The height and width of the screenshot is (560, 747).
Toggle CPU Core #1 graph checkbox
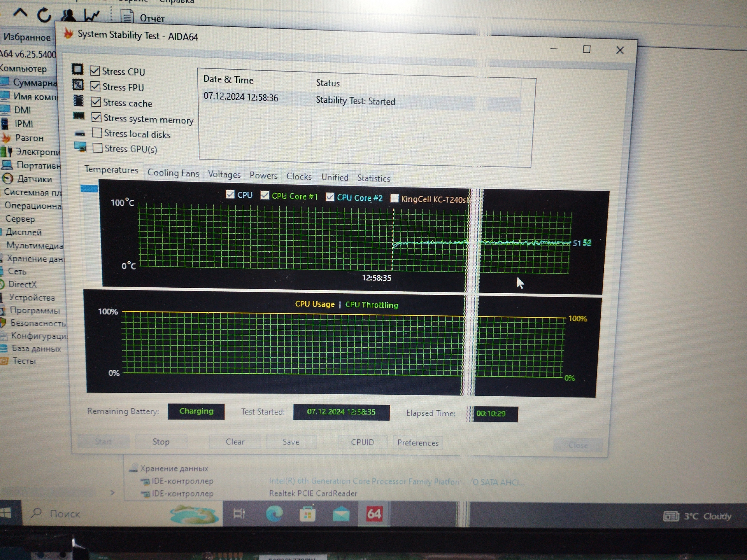pyautogui.click(x=265, y=195)
